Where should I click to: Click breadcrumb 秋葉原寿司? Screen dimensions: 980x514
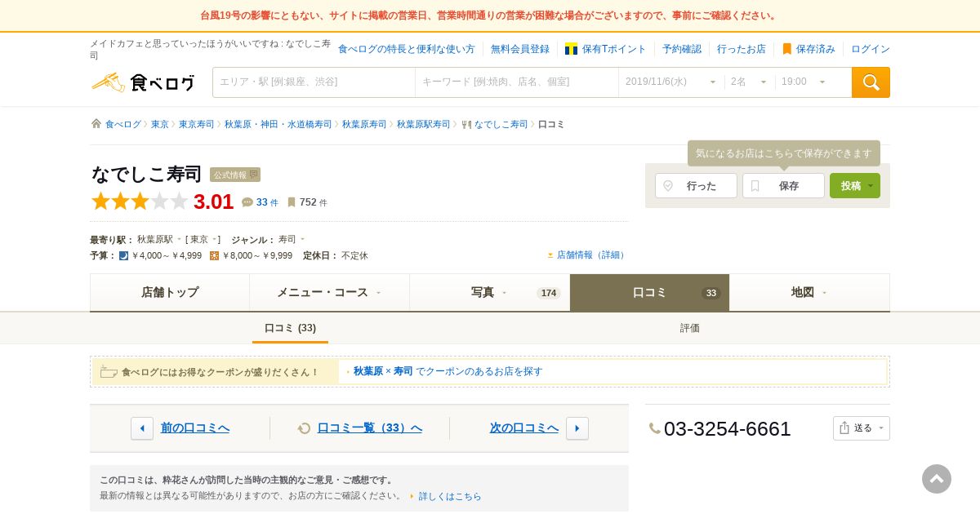click(364, 124)
